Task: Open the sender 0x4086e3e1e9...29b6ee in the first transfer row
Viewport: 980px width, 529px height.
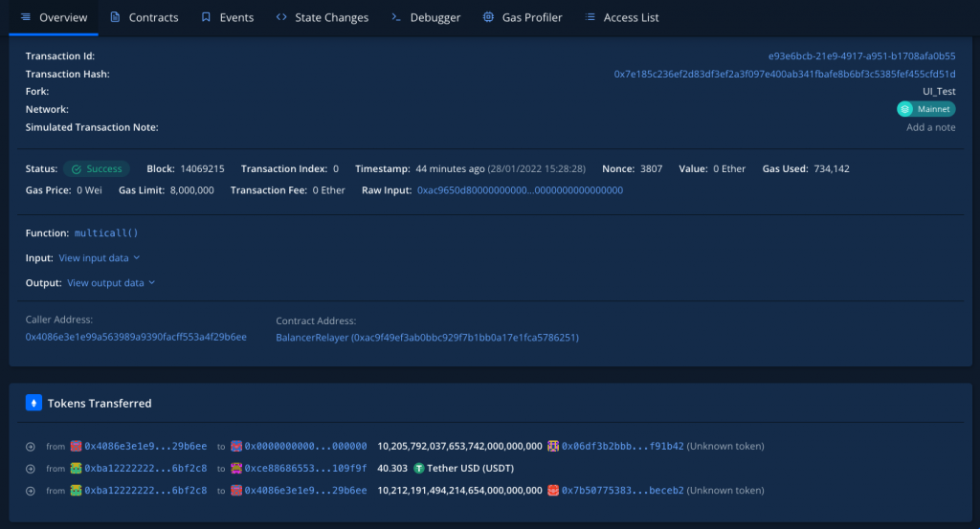Action: click(145, 447)
